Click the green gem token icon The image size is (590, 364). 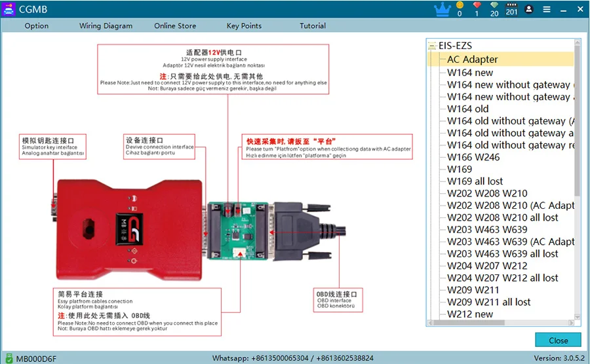click(x=494, y=5)
